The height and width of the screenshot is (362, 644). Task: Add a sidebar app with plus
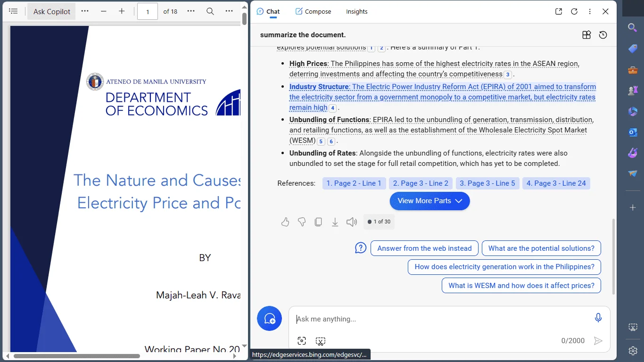[633, 207]
